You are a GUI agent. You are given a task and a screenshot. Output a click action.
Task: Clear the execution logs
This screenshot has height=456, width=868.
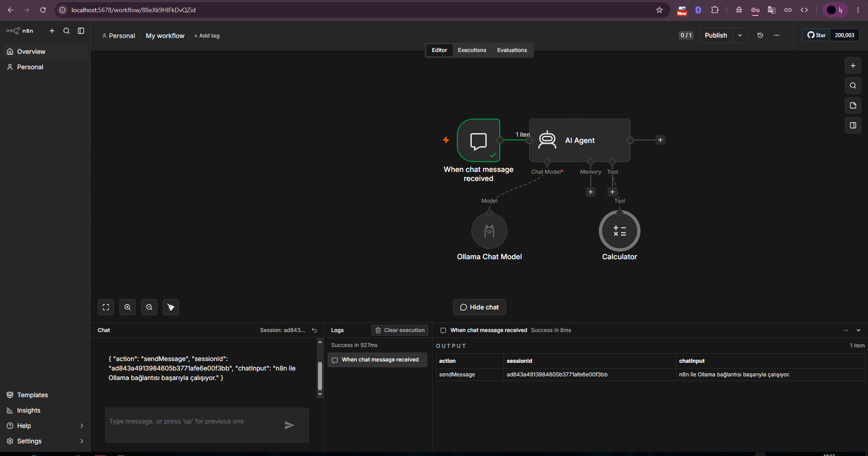(x=400, y=330)
